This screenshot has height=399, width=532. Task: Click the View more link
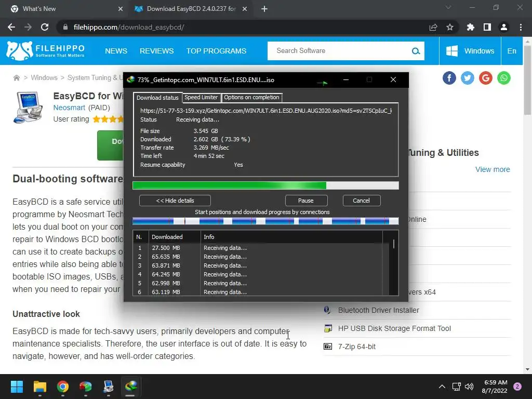tap(493, 169)
